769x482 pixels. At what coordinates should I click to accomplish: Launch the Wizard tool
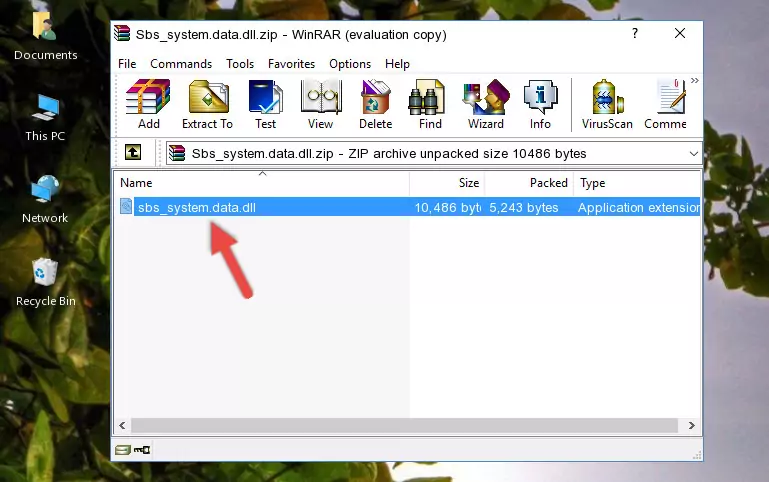[486, 104]
